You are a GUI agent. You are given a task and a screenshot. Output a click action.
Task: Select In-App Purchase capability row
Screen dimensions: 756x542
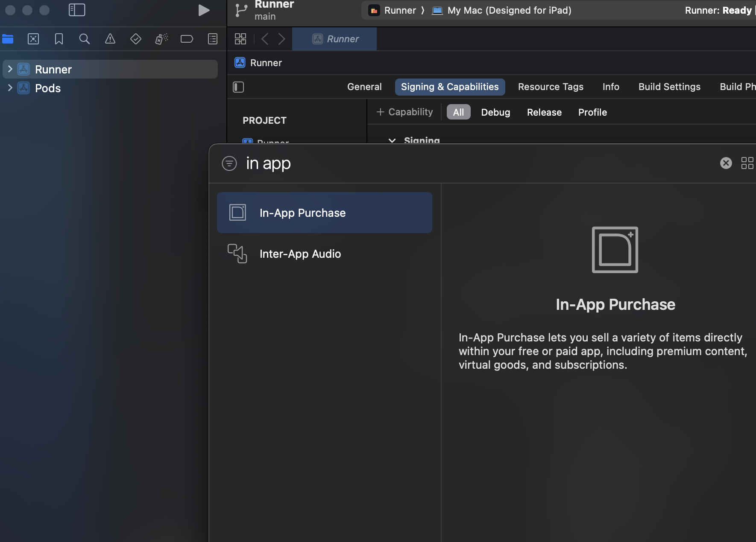point(325,213)
